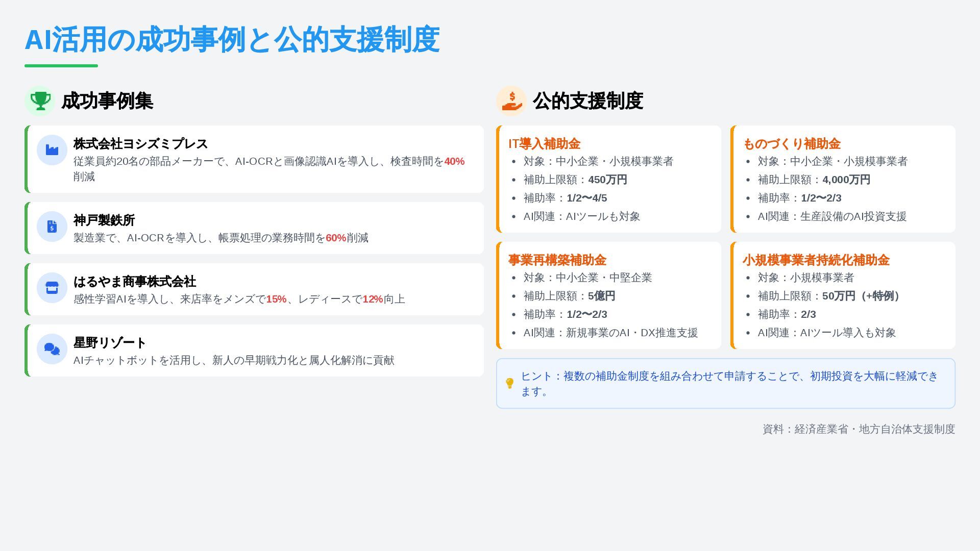
Task: Click the invoice document icon beside 神戸製鉄所
Action: click(x=52, y=227)
